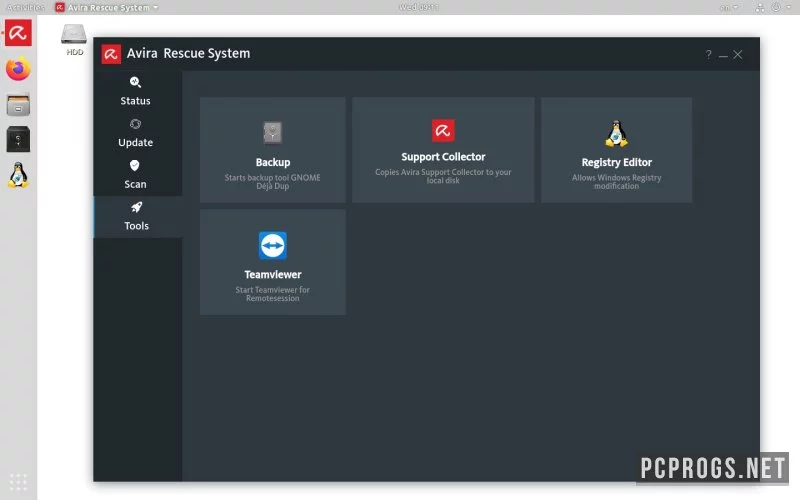Open the language indicator dropdown

point(729,8)
